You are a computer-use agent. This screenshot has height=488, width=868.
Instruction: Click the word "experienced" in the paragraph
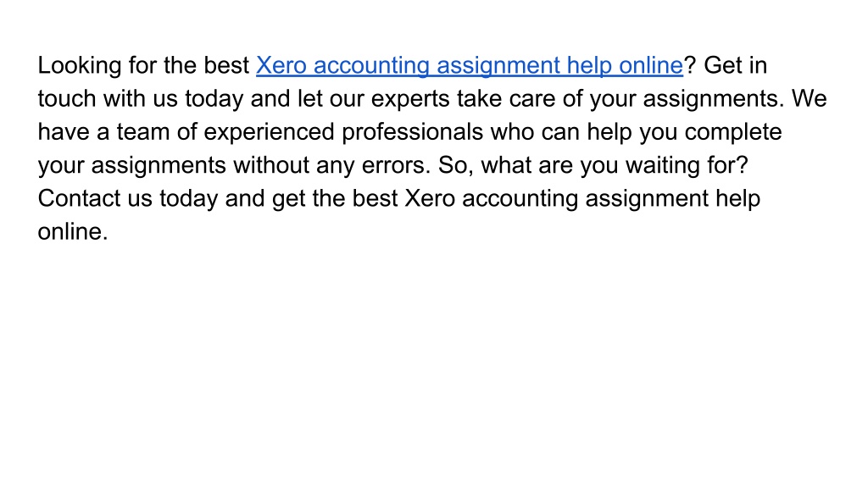[x=269, y=133]
